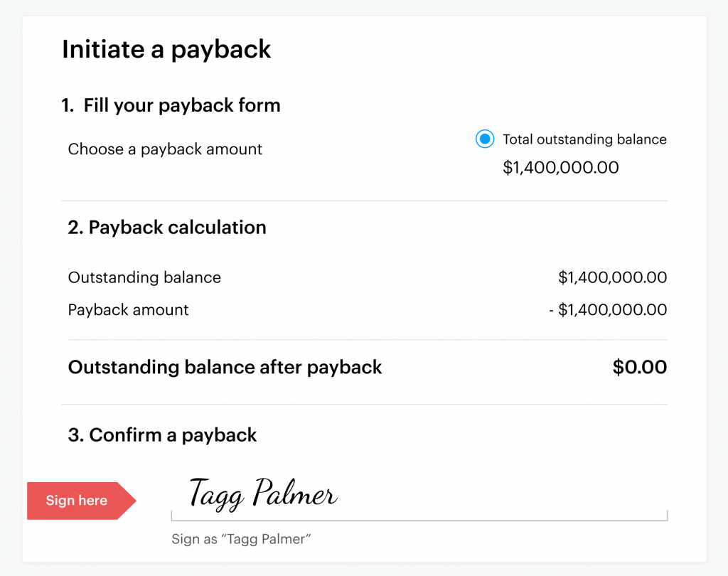Click the arrow tip of Sign here tag

[x=129, y=501]
